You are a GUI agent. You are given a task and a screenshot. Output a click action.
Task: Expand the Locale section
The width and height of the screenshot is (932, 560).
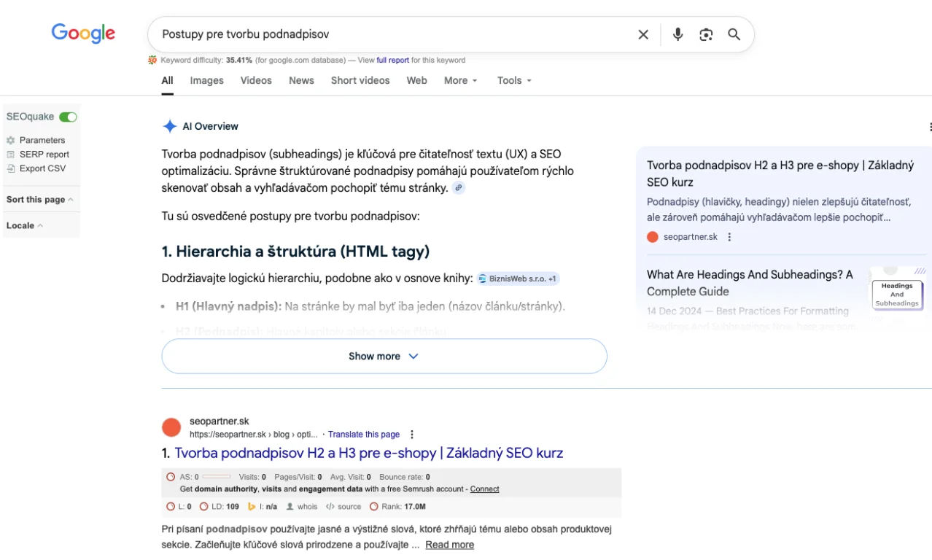pyautogui.click(x=25, y=226)
